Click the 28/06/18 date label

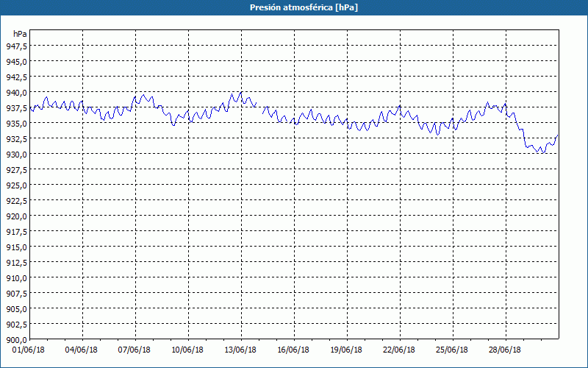(x=505, y=350)
